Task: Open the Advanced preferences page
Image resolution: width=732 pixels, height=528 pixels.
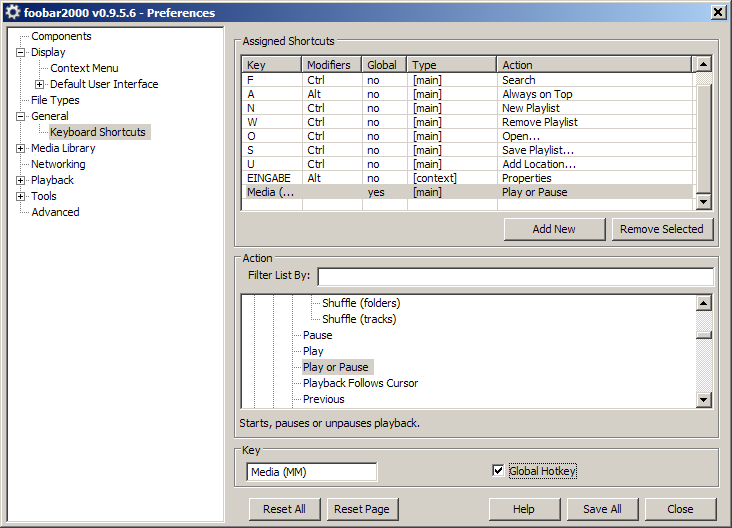Action: pyautogui.click(x=55, y=212)
